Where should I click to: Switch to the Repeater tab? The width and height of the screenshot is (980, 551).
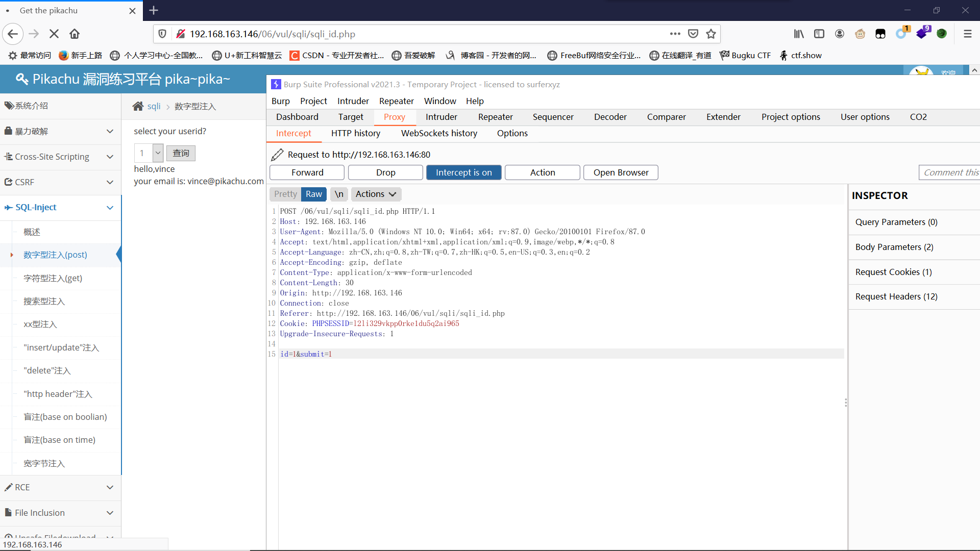[x=495, y=117]
